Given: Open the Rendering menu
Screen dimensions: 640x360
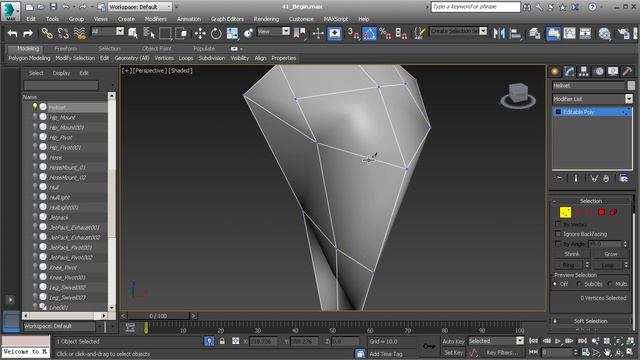Looking at the screenshot, I should click(x=266, y=19).
